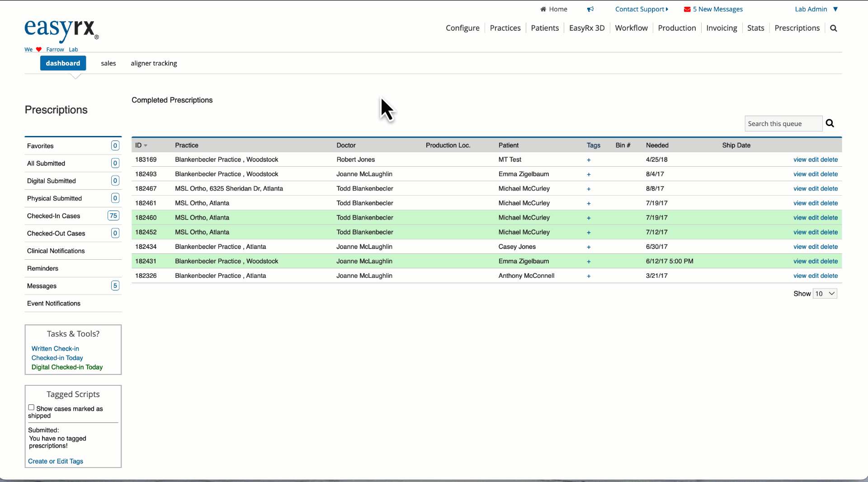Toggle Show cases marked as shipped checkbox
This screenshot has height=482, width=868.
click(x=31, y=407)
